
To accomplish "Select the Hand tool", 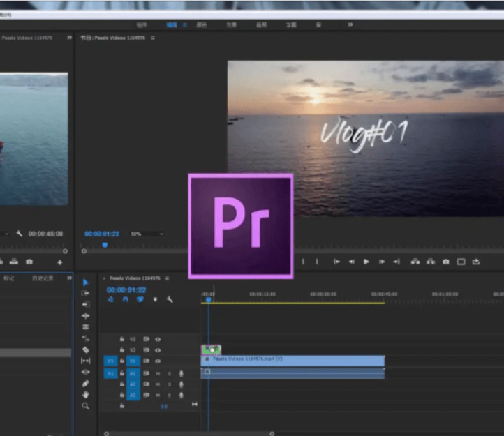I will coord(85,395).
